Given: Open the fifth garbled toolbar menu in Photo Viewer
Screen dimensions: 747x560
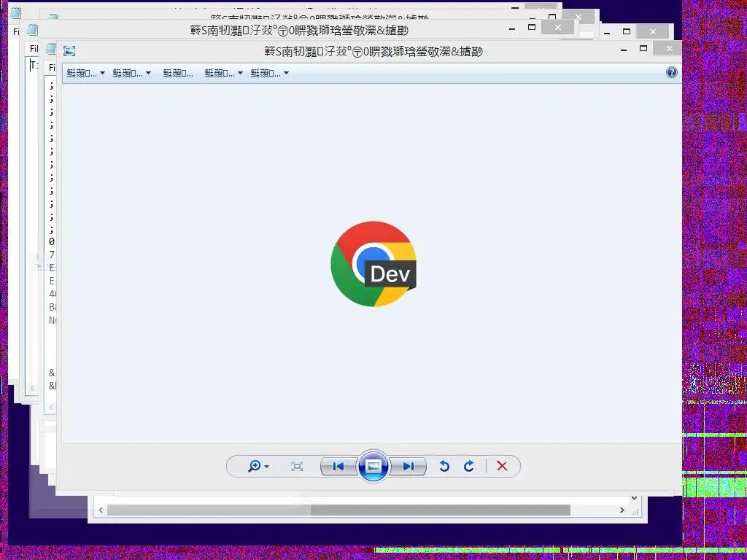Looking at the screenshot, I should point(270,74).
